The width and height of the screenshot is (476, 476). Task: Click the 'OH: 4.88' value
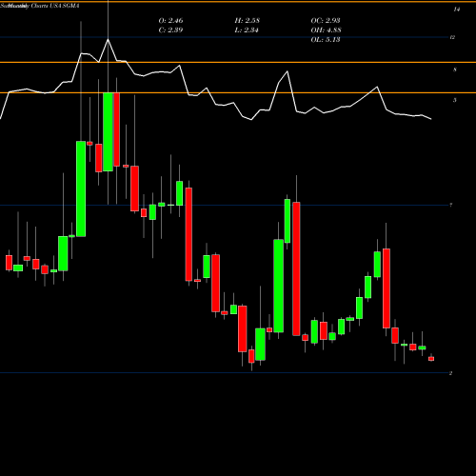(326, 30)
